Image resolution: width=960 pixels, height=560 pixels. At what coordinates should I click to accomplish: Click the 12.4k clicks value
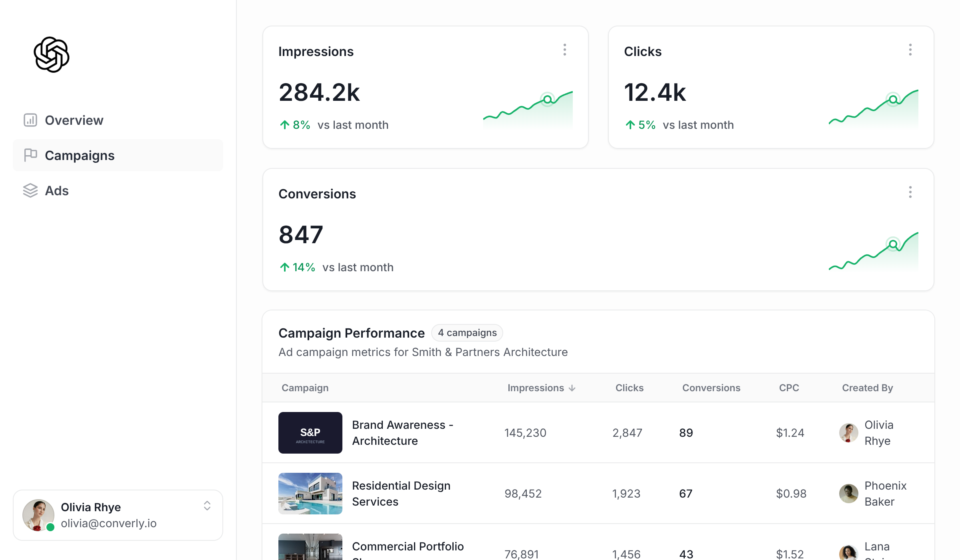pyautogui.click(x=655, y=92)
